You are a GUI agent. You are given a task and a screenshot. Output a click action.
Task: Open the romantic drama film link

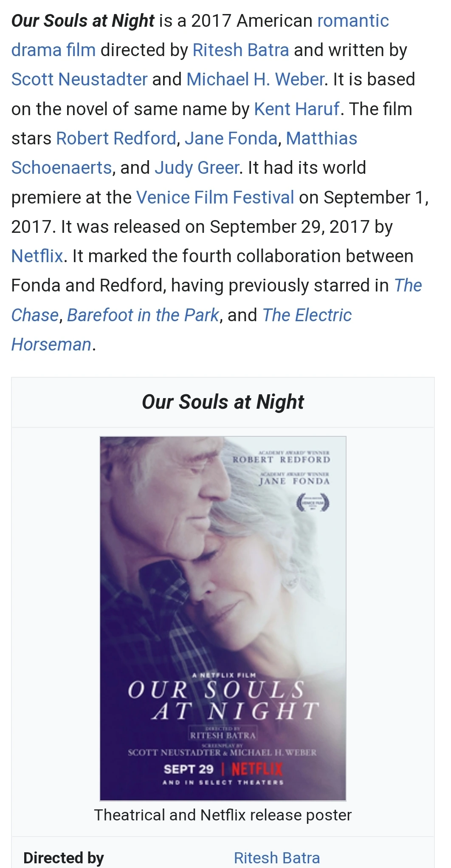pos(353,21)
